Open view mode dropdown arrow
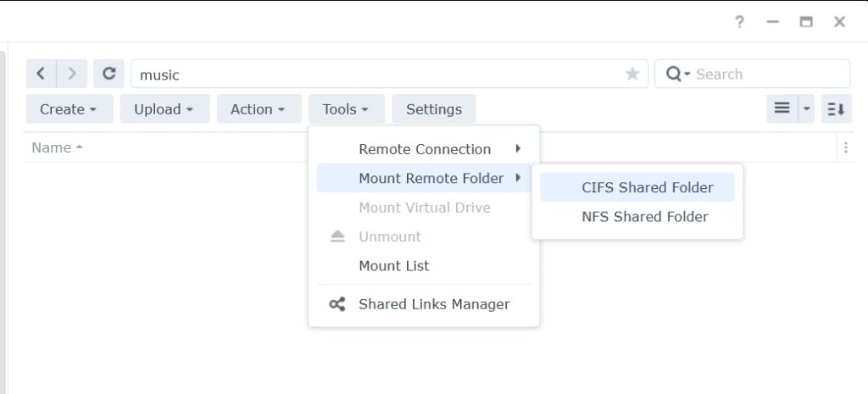Screen dimensions: 868x394 tap(807, 108)
